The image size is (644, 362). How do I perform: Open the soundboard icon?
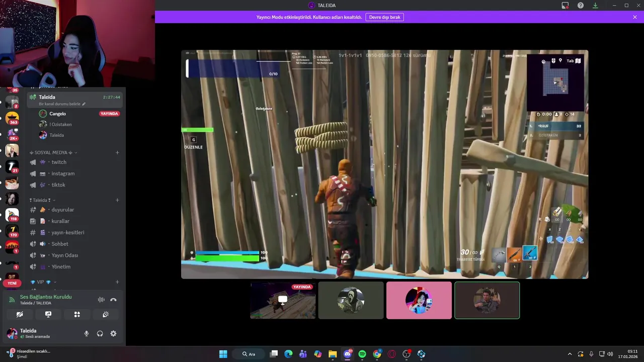pos(106,314)
